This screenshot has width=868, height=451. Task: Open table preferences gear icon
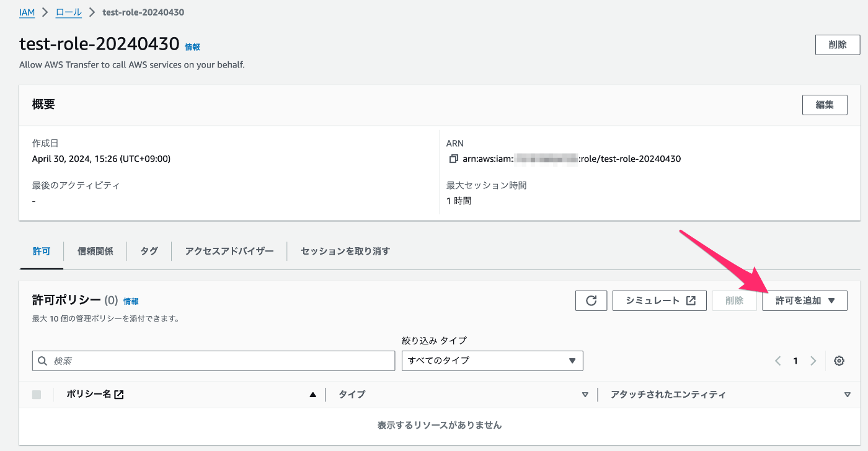tap(839, 361)
